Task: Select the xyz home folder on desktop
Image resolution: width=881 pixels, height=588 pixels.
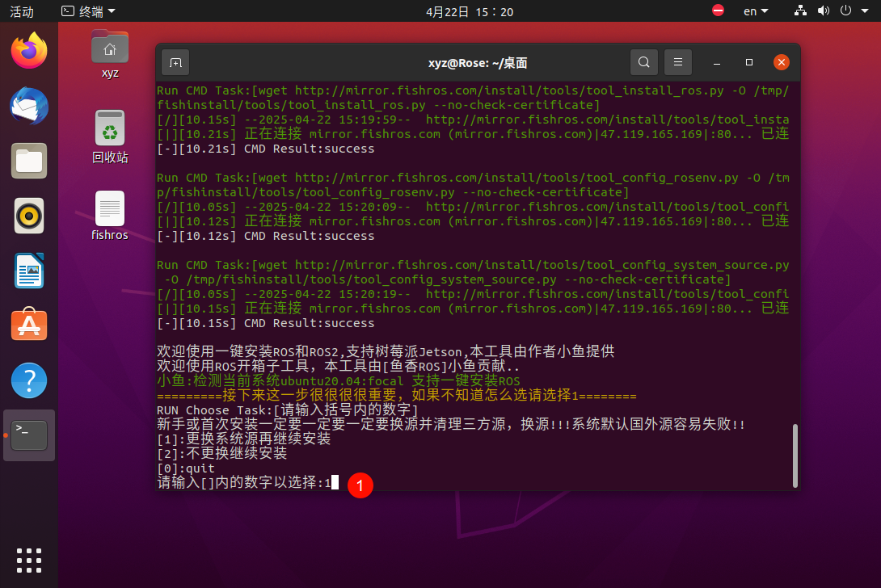Action: pyautogui.click(x=110, y=54)
